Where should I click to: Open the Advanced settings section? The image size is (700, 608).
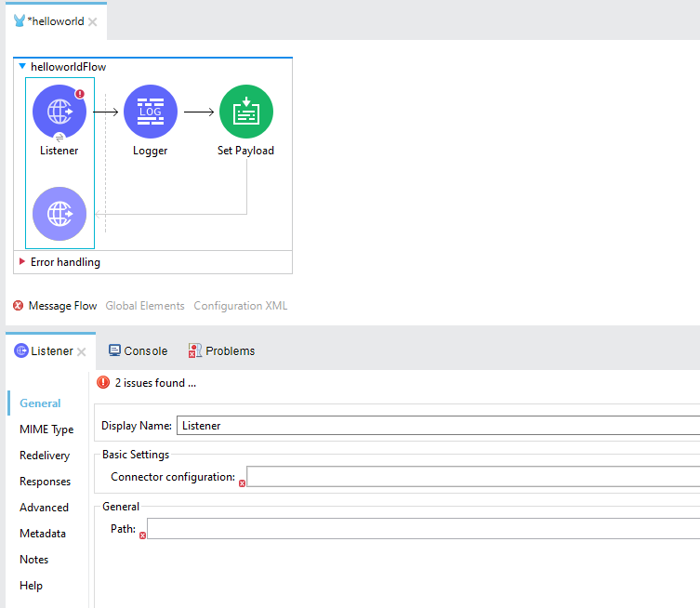pos(45,508)
